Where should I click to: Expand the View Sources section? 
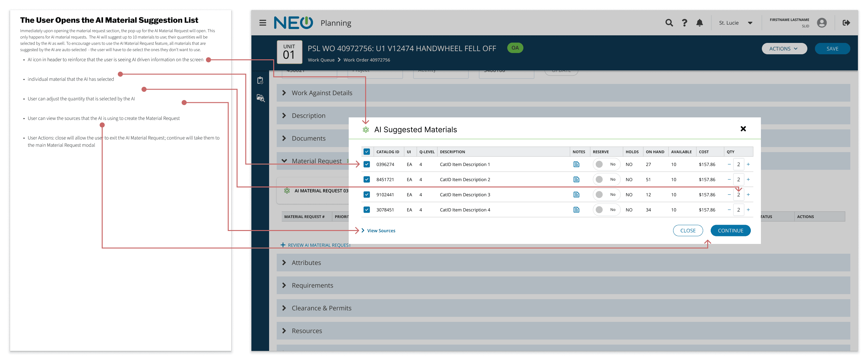[x=381, y=231]
